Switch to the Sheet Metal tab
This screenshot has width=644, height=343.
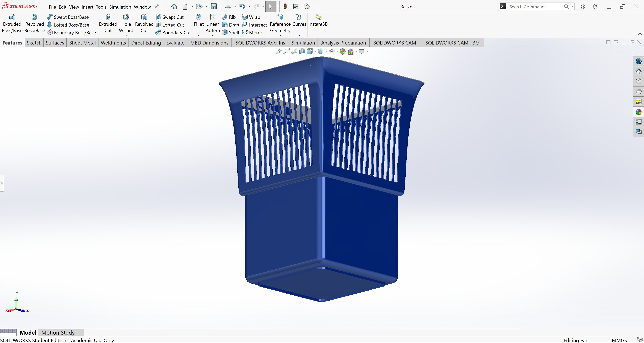82,42
